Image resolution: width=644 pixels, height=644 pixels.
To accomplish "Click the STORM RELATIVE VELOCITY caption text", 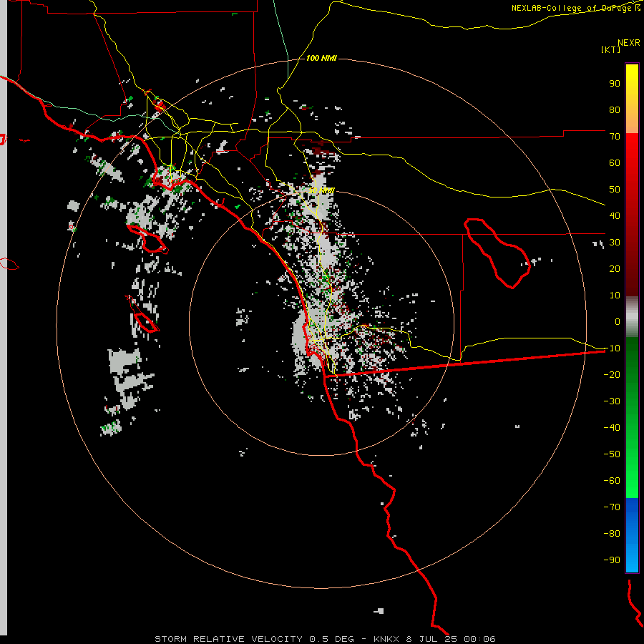I will coord(230,639).
